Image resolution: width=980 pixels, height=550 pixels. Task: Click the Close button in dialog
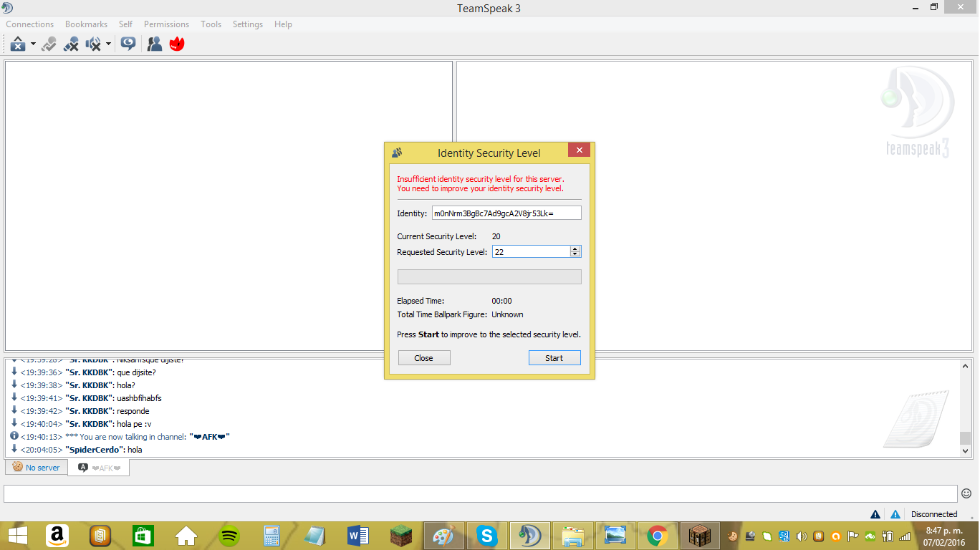pyautogui.click(x=424, y=358)
